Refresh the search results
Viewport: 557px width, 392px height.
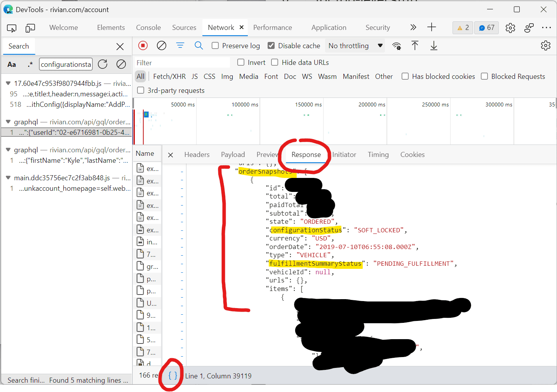pos(103,64)
